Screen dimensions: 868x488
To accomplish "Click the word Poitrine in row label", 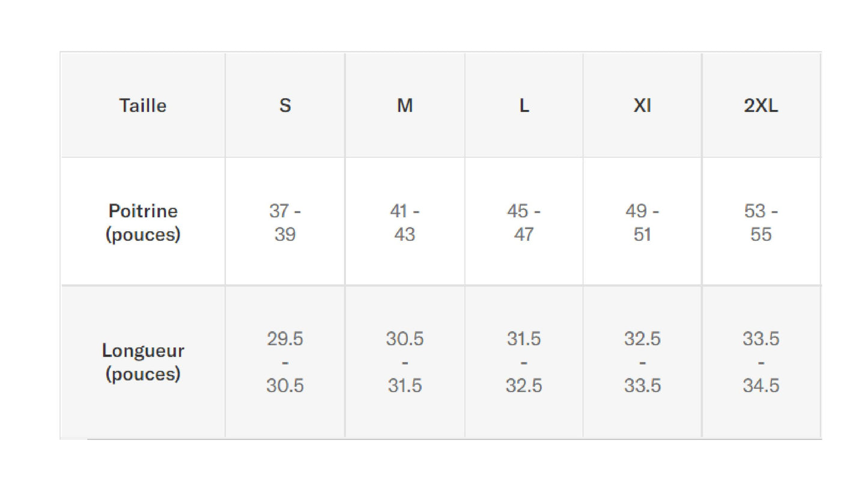I will pyautogui.click(x=143, y=211).
